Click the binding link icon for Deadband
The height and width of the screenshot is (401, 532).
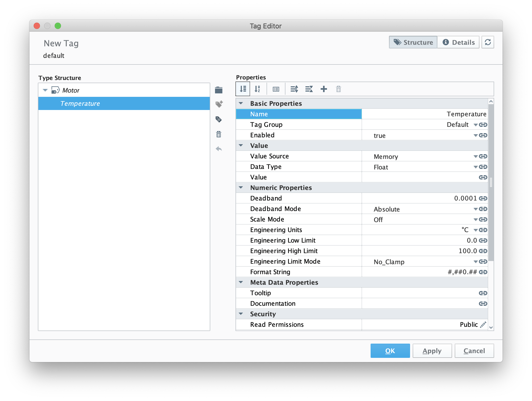point(483,198)
